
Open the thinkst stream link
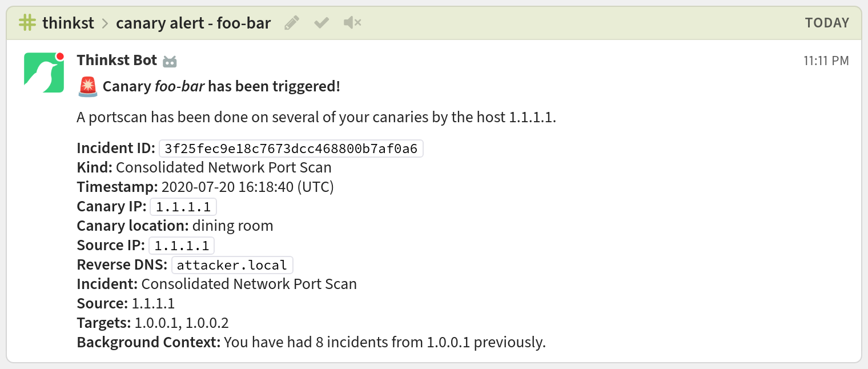(68, 23)
